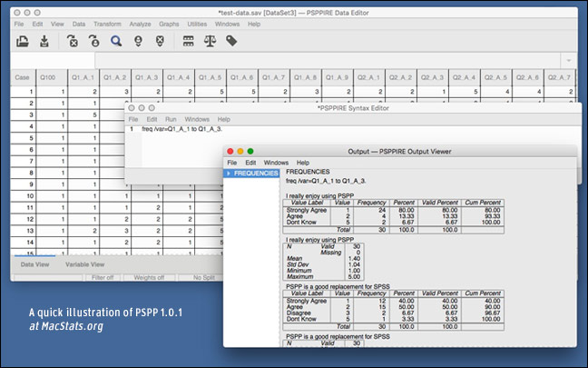Open the Data Editor Help menu

click(254, 24)
